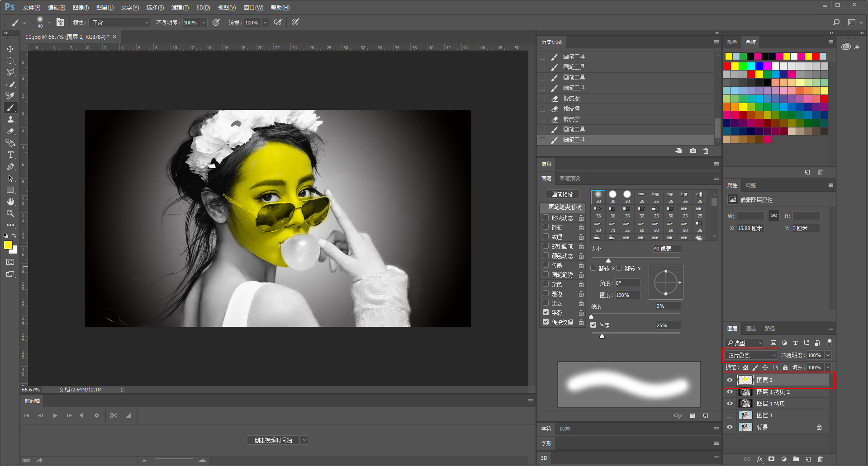Screen dimensions: 868x466
Task: Open layer 填充 dropdown arrow
Action: pyautogui.click(x=828, y=367)
